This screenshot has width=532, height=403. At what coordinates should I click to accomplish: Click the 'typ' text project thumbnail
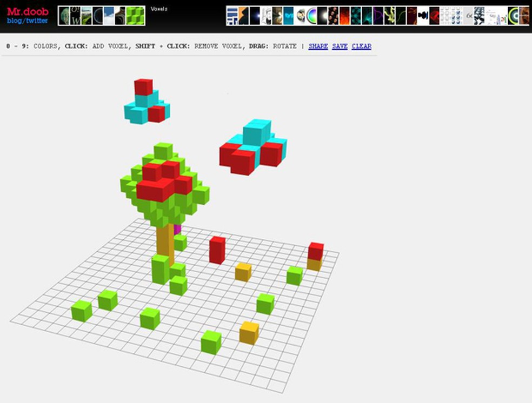click(x=288, y=14)
